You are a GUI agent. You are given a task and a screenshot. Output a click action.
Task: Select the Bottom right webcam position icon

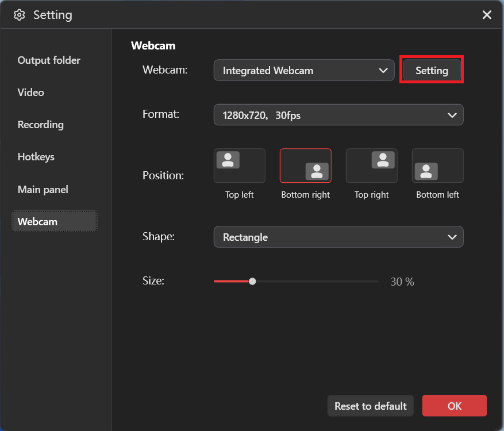305,165
